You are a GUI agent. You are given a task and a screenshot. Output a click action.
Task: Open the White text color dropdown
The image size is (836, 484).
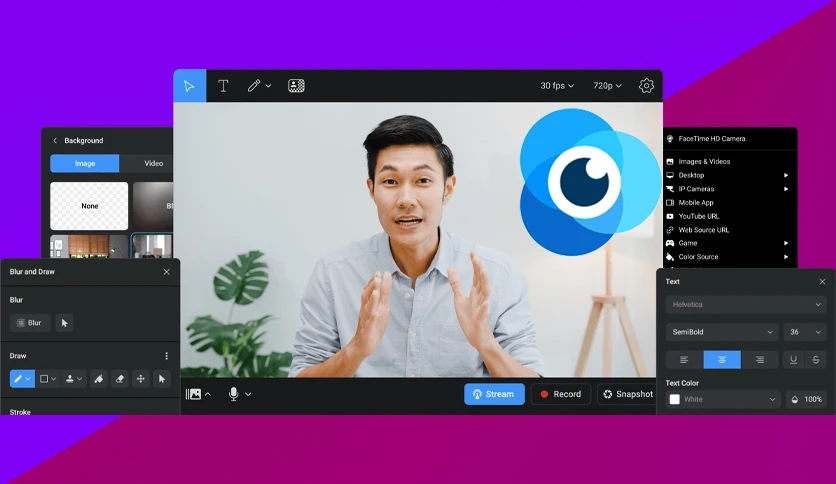pyautogui.click(x=723, y=399)
